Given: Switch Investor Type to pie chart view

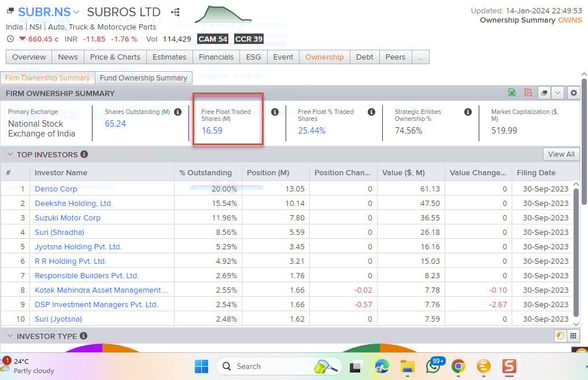Looking at the screenshot, I should point(560,335).
